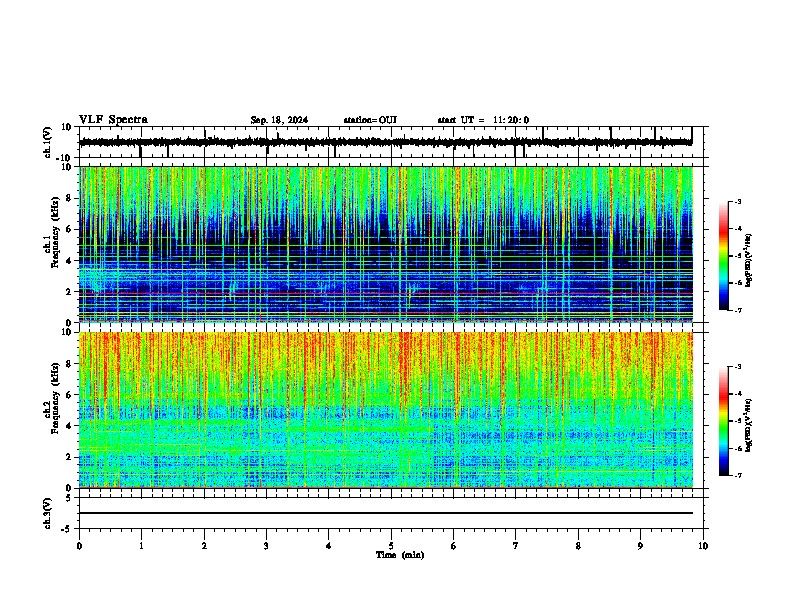Screen dimensions: 792x612
Task: Click time axis tick label "1"
Action: coord(141,546)
